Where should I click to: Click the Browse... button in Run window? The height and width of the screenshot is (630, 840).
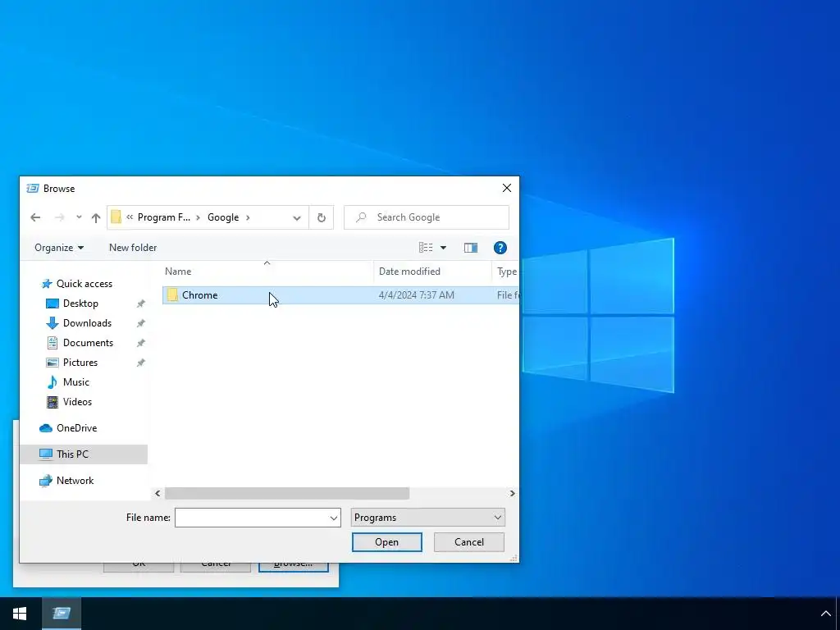pyautogui.click(x=293, y=567)
